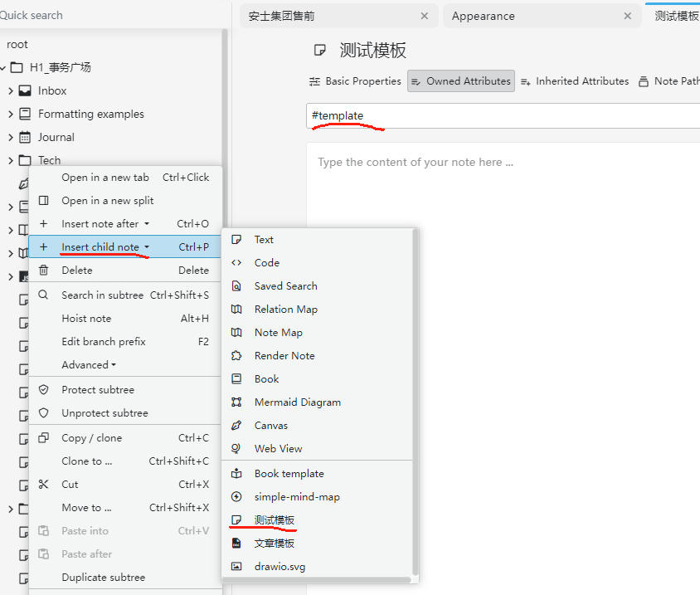This screenshot has height=595, width=700.
Task: Collapse the H1_事务广场 folder
Action: click(x=3, y=68)
